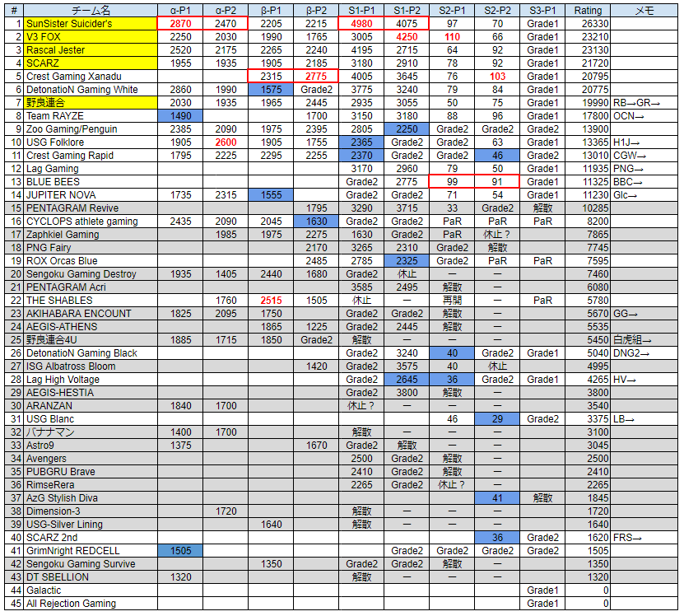Select the PNG Fairy team cell

point(91,248)
